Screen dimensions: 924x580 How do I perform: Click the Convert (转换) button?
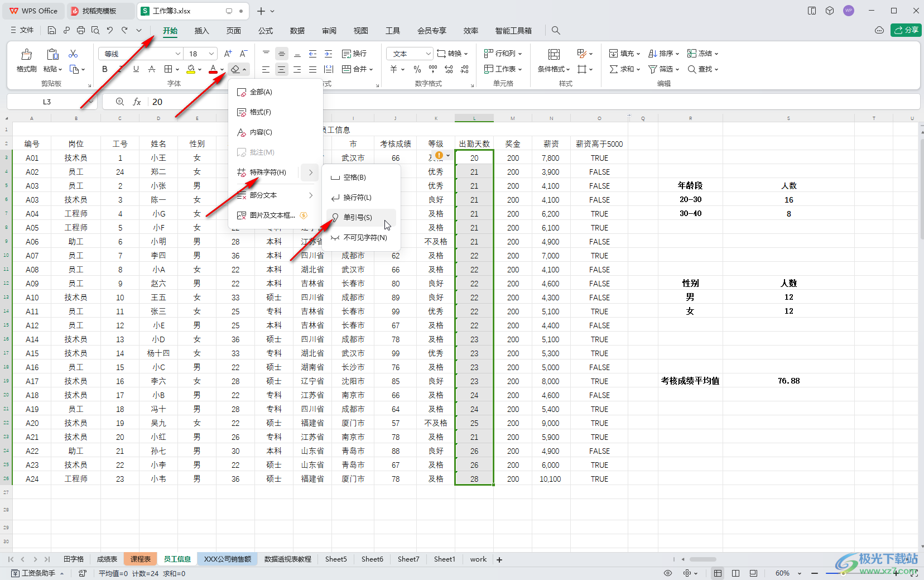coord(452,54)
